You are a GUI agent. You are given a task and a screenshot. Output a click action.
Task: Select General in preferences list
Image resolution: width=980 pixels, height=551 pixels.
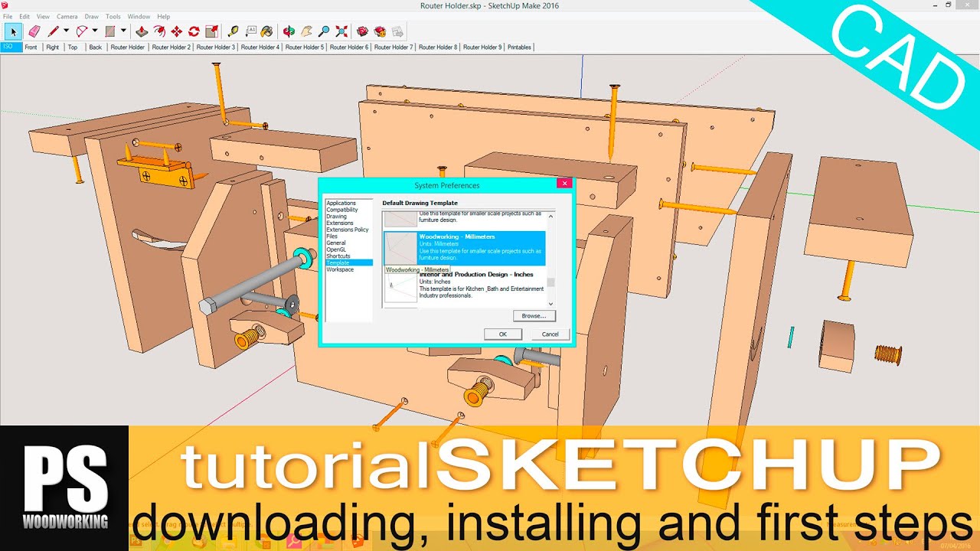tap(335, 243)
